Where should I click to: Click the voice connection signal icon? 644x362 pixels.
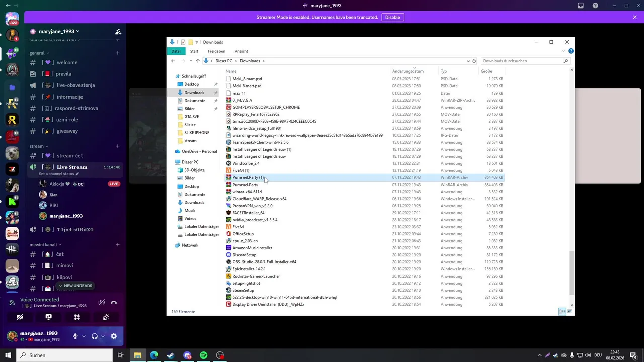pyautogui.click(x=12, y=303)
